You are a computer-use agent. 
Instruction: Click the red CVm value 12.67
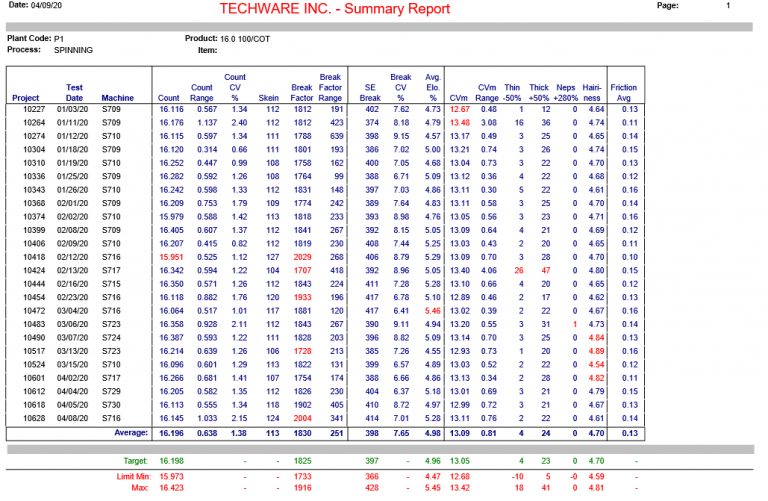460,109
